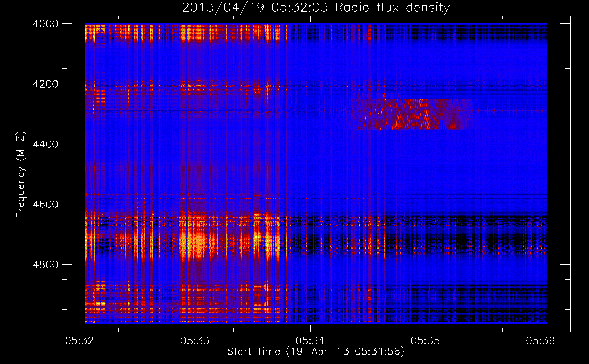
Task: Click the plot title "2013/04/19 05:32:03 Radio flux density"
Action: pos(316,7)
